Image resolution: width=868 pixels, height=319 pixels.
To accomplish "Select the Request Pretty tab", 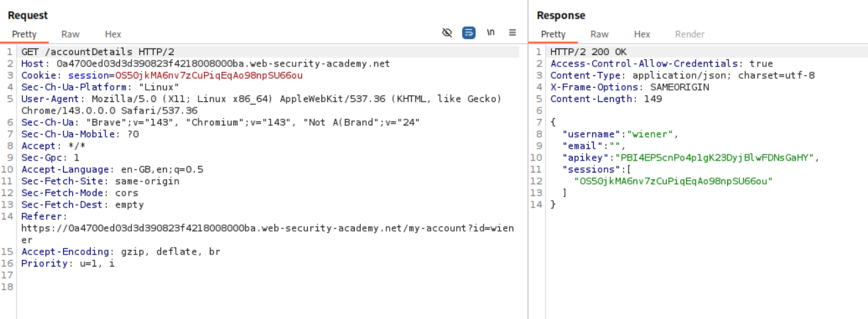I will pos(24,34).
